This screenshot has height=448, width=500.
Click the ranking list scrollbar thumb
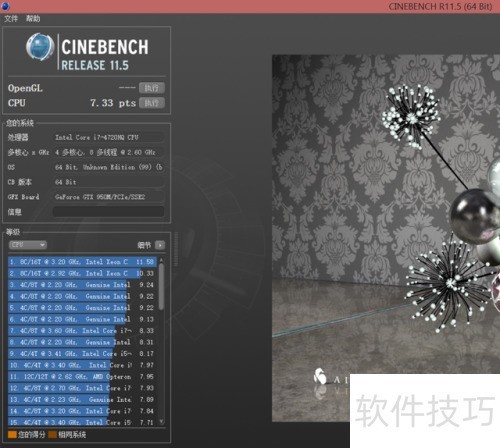pyautogui.click(x=161, y=287)
